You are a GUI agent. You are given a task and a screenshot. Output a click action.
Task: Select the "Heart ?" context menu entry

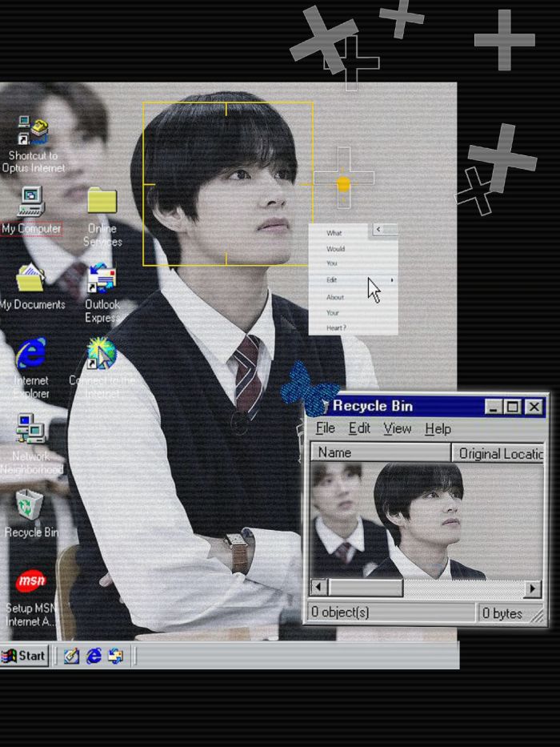coord(336,327)
